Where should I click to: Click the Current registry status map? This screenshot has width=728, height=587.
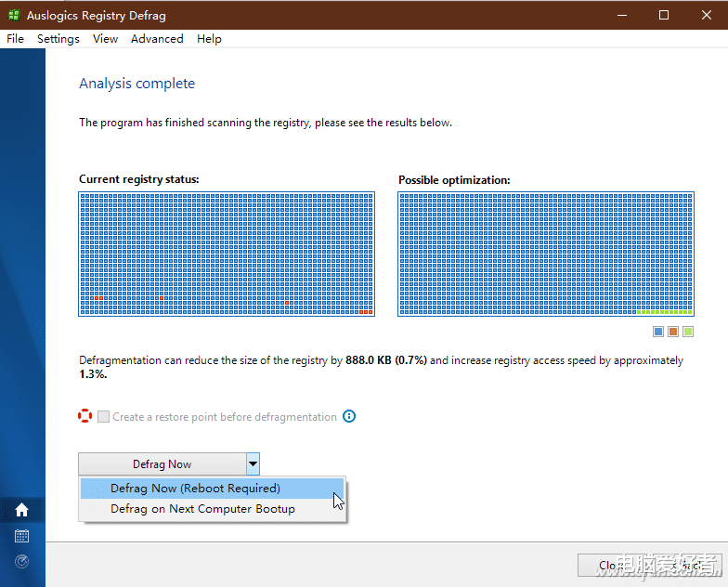click(x=227, y=254)
